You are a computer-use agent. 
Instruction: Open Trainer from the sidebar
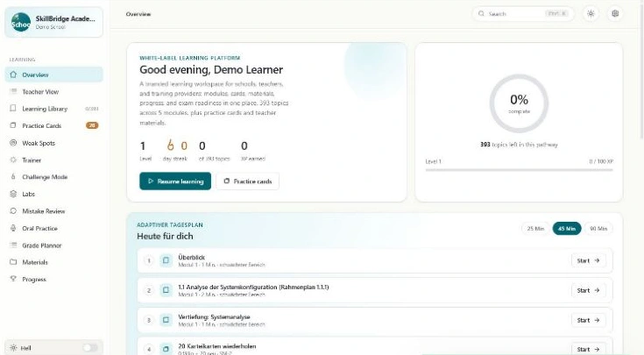click(53, 160)
